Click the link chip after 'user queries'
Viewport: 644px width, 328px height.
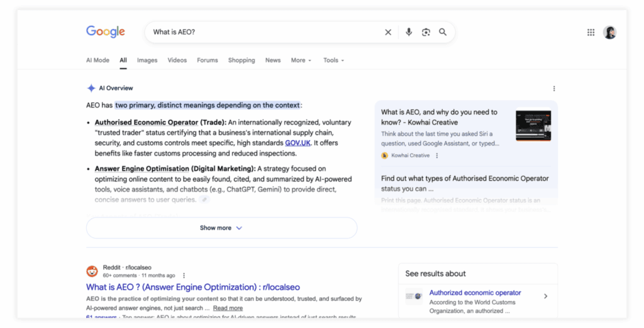click(x=204, y=200)
